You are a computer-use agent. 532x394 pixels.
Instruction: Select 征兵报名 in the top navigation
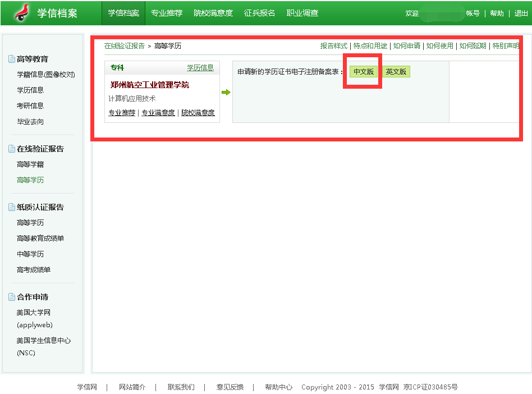(260, 13)
